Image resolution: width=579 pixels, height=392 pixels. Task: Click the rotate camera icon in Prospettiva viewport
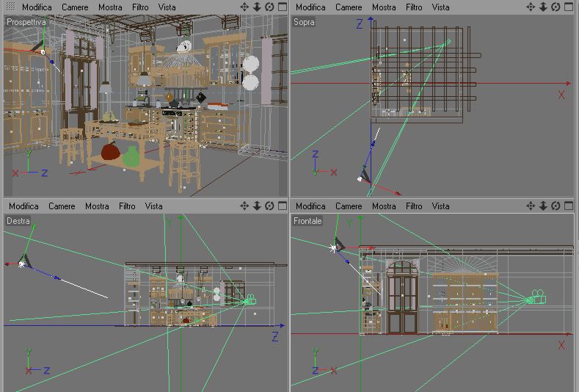(x=269, y=7)
